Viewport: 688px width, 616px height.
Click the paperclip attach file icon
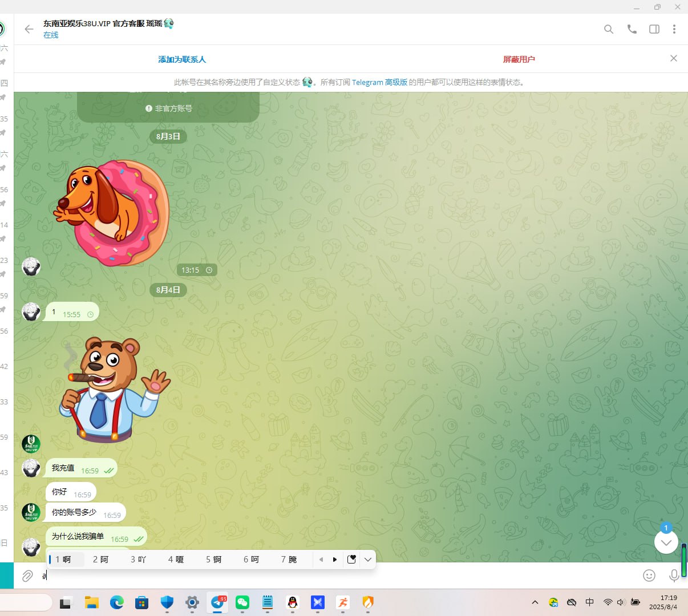pyautogui.click(x=27, y=576)
